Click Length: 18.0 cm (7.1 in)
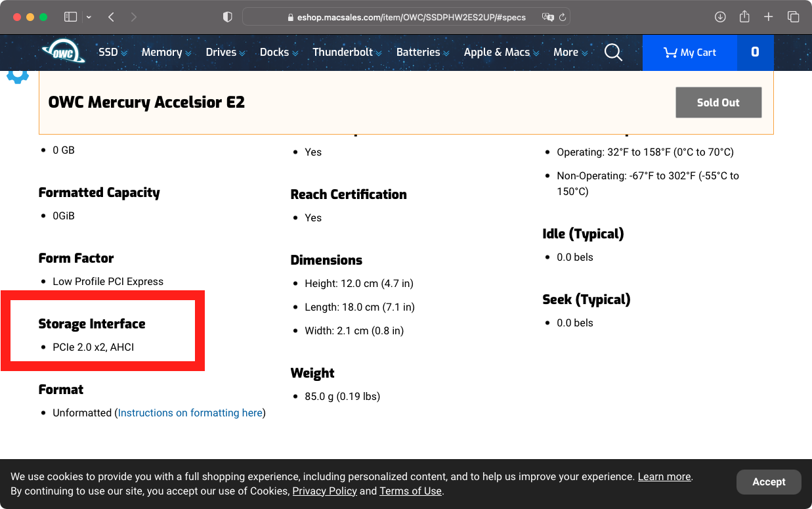The width and height of the screenshot is (812, 509). click(x=360, y=307)
